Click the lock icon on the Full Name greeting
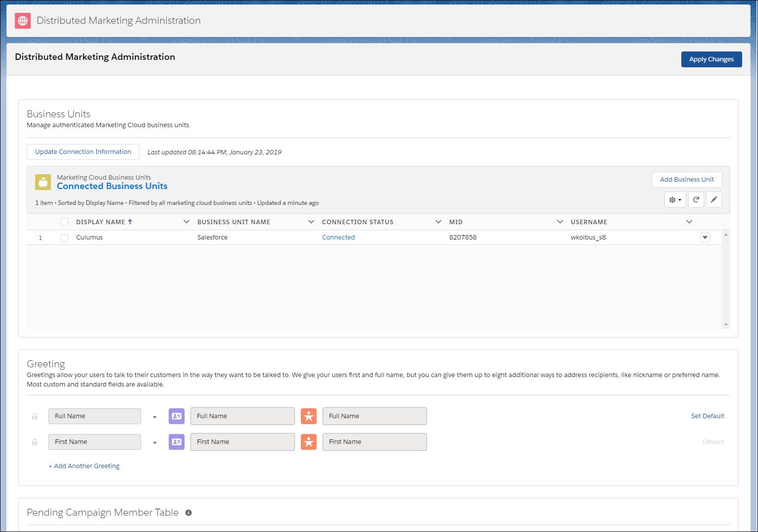 pos(34,416)
